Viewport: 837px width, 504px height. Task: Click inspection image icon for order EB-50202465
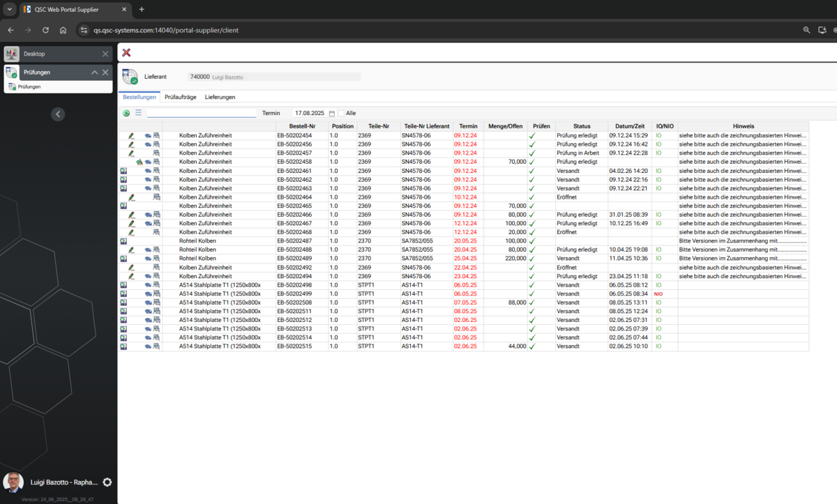pos(123,206)
